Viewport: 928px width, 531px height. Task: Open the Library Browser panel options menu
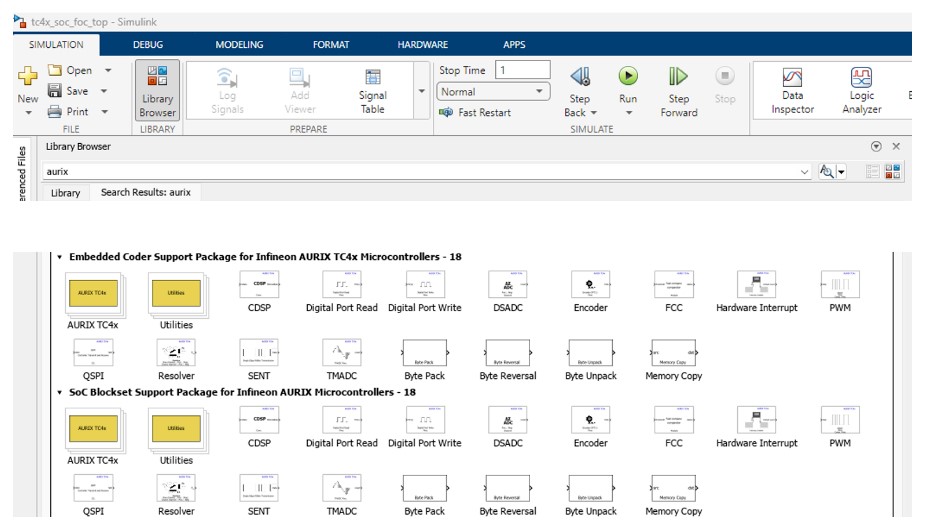(x=876, y=146)
